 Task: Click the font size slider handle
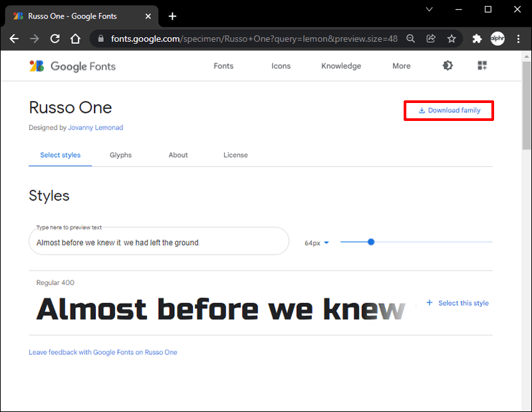pos(371,242)
